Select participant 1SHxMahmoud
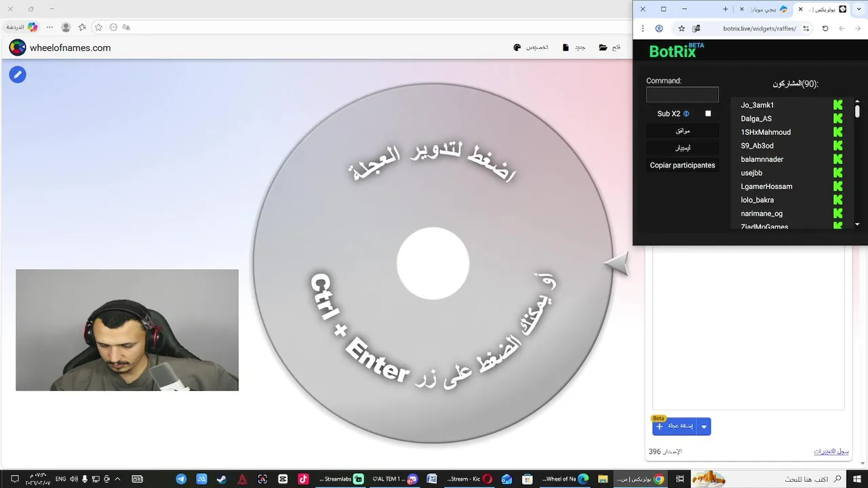The image size is (868, 488). tap(766, 132)
